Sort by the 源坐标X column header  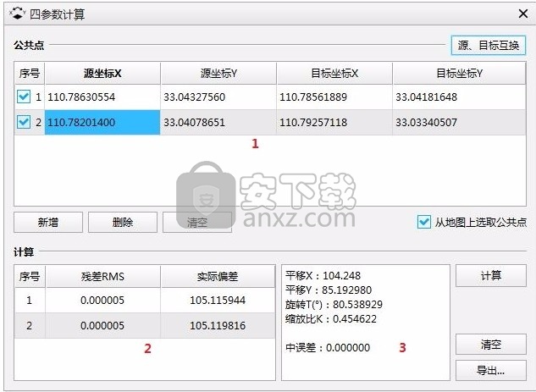pos(102,73)
